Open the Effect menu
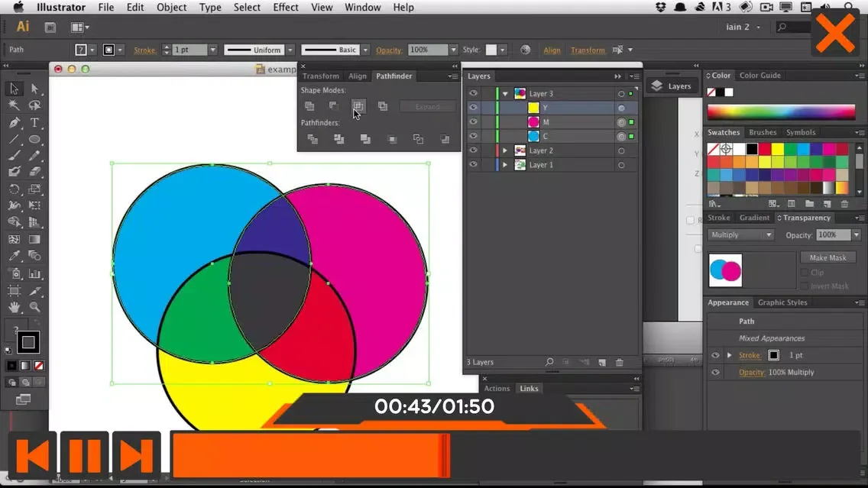Screen dimensions: 868x488 click(286, 7)
